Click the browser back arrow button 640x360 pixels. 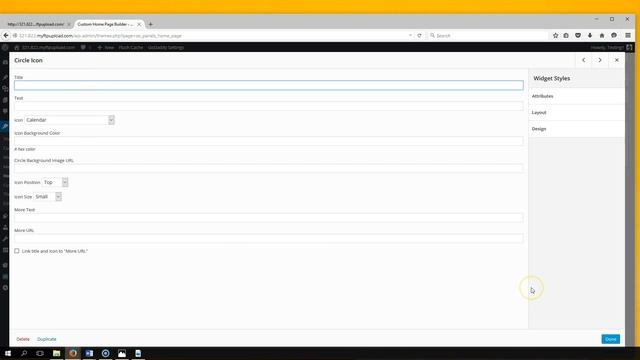tap(6, 36)
